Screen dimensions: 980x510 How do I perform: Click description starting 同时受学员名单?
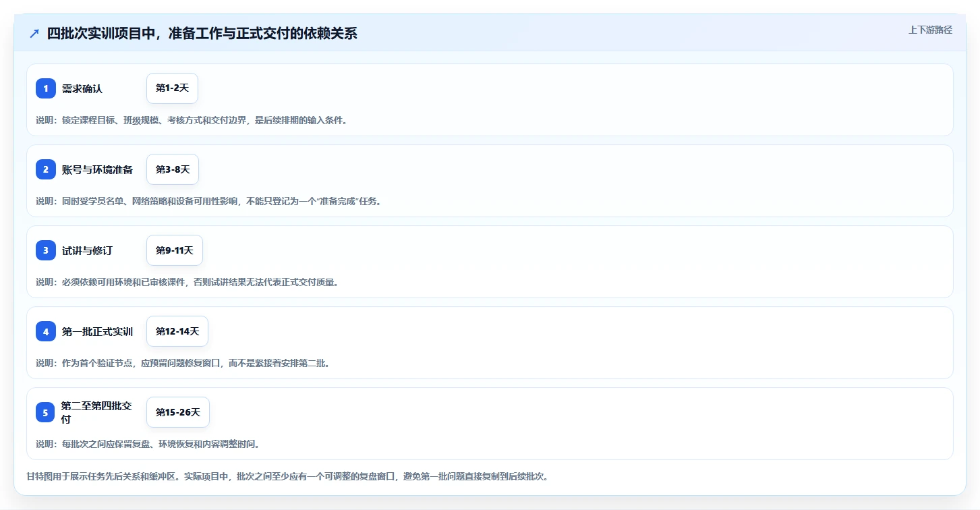coord(209,201)
